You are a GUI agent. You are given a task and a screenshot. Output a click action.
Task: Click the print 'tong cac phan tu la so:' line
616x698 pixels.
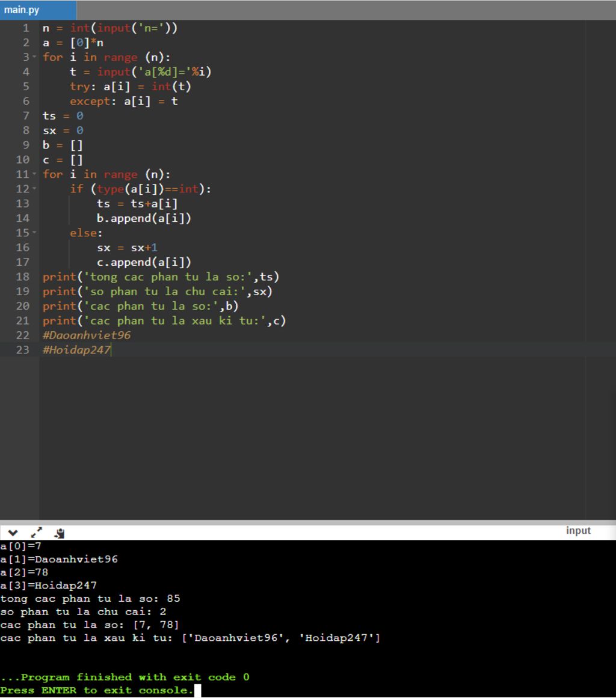coord(161,277)
